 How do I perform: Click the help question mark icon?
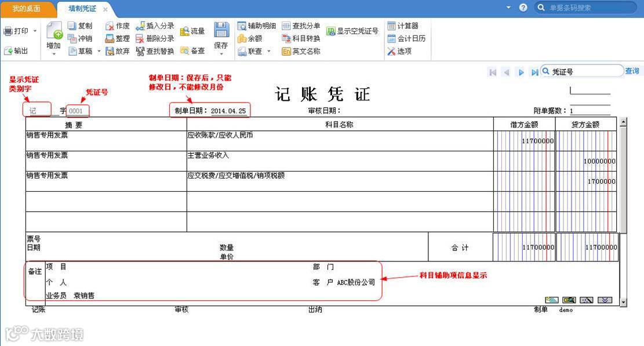[523, 8]
